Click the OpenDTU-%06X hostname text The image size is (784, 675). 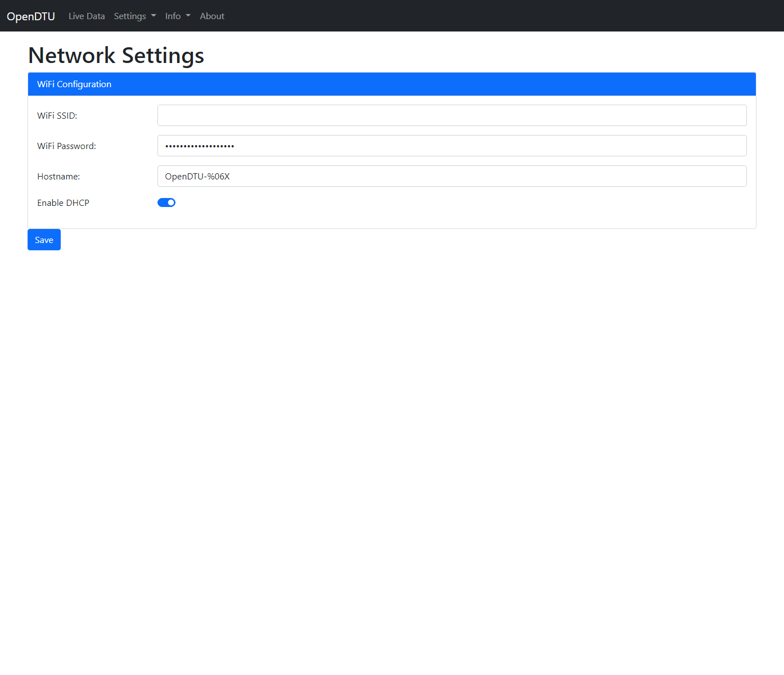[197, 176]
